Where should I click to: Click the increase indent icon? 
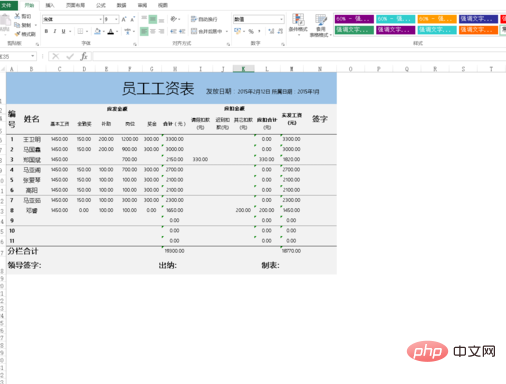point(182,31)
